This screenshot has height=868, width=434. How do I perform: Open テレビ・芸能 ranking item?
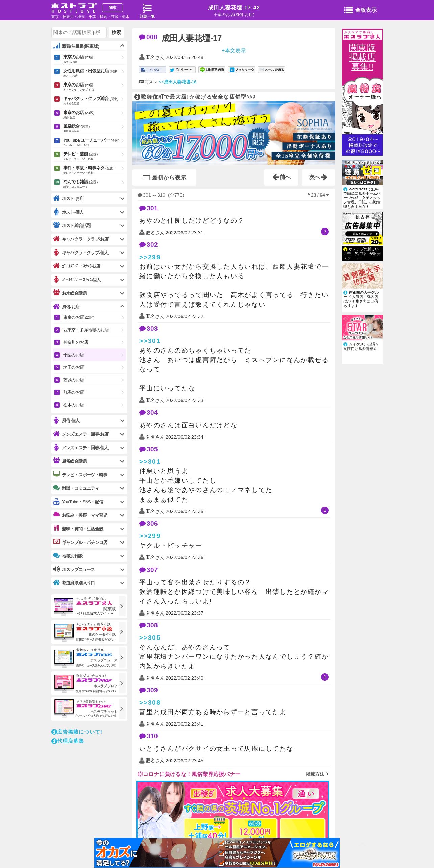[x=89, y=155]
